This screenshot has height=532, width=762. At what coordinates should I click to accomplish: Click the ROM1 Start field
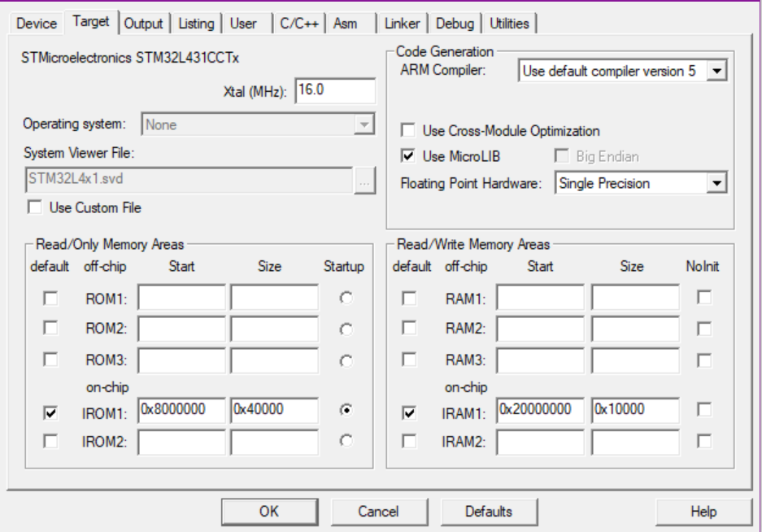tap(181, 297)
